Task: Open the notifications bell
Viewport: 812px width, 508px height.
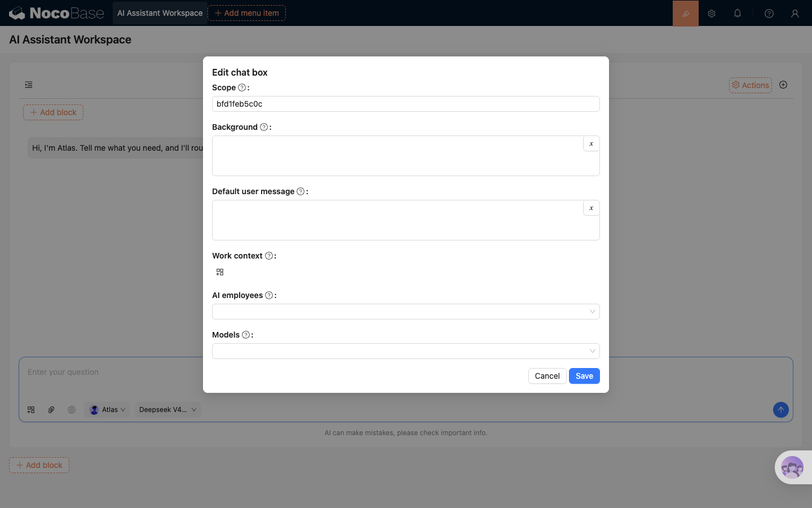Action: click(x=738, y=14)
